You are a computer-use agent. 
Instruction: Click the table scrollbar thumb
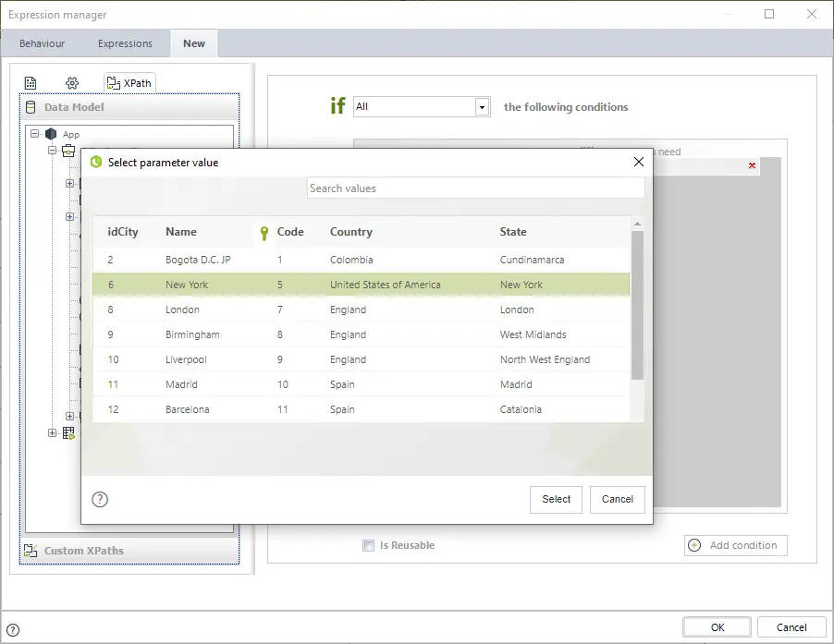click(637, 305)
